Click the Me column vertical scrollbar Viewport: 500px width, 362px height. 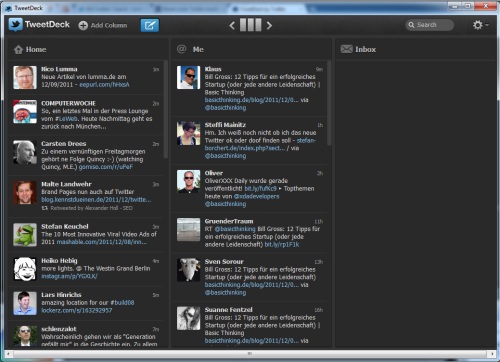(x=329, y=103)
